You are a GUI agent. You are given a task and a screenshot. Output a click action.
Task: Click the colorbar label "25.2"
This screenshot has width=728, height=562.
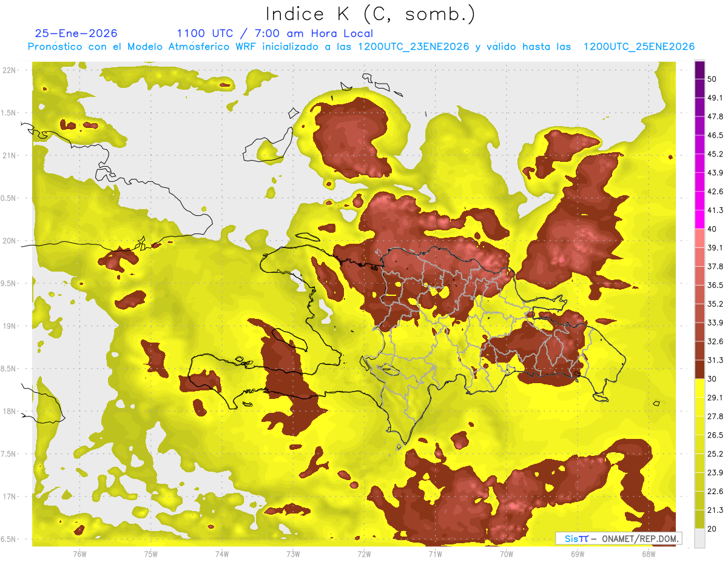point(715,453)
